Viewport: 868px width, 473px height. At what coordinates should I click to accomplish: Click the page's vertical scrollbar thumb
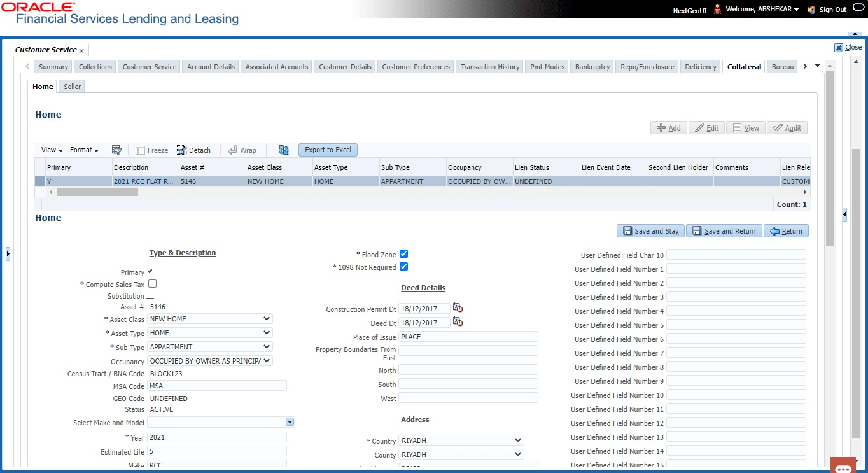(x=856, y=293)
